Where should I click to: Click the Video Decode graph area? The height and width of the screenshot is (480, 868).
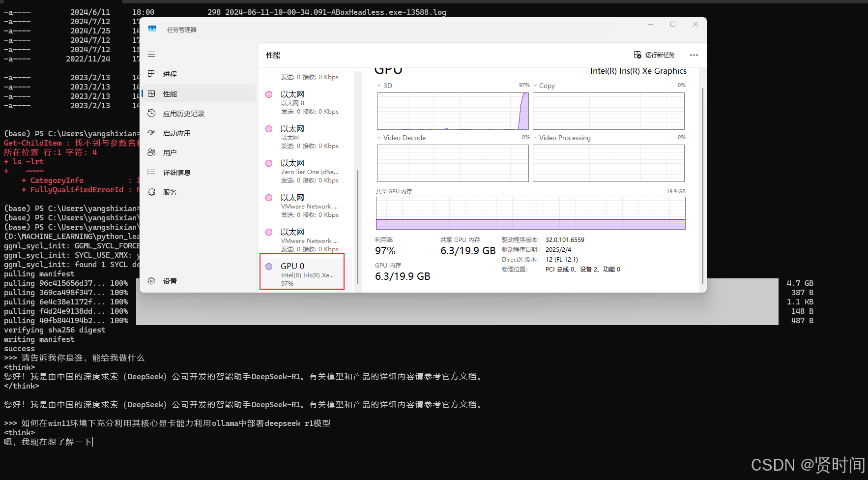(453, 163)
